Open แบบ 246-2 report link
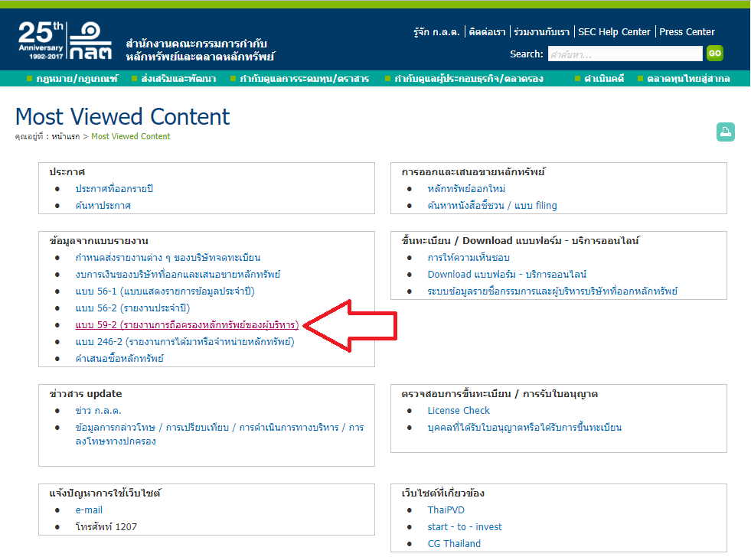Image resolution: width=751 pixels, height=560 pixels. coord(184,342)
